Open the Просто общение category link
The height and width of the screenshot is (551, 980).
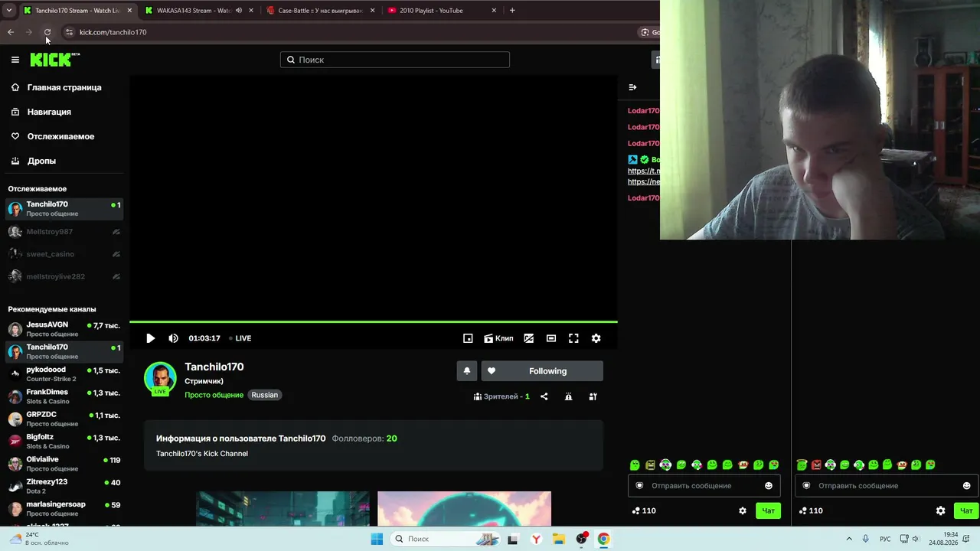click(x=214, y=395)
